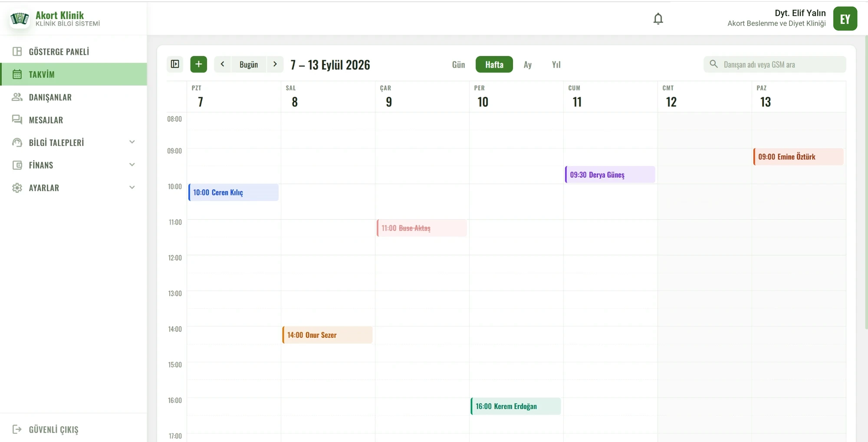Click the Akort Klinik logo icon

(x=20, y=19)
